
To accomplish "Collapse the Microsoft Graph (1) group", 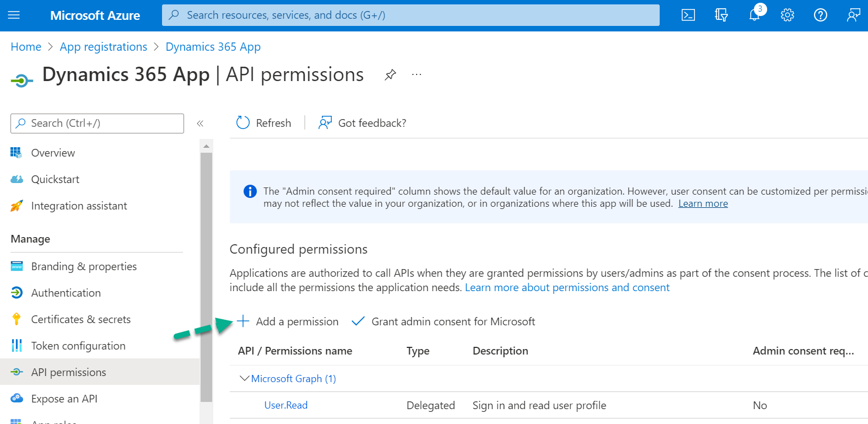I will [244, 378].
